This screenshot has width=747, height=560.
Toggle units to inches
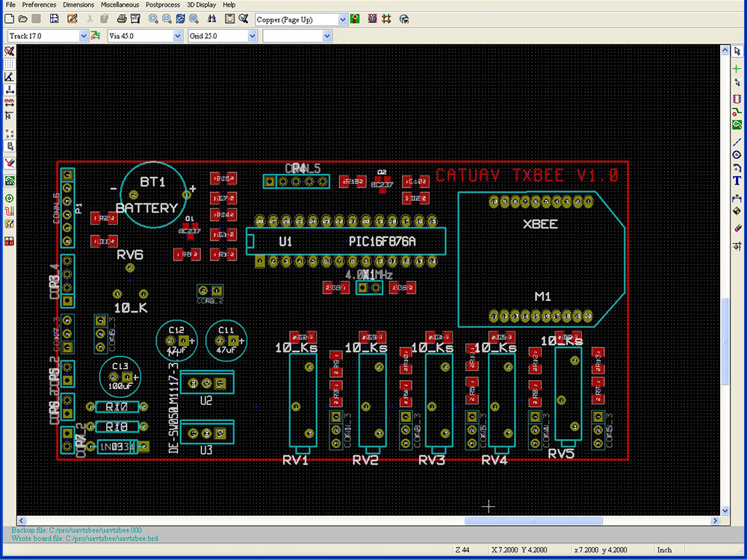point(9,90)
